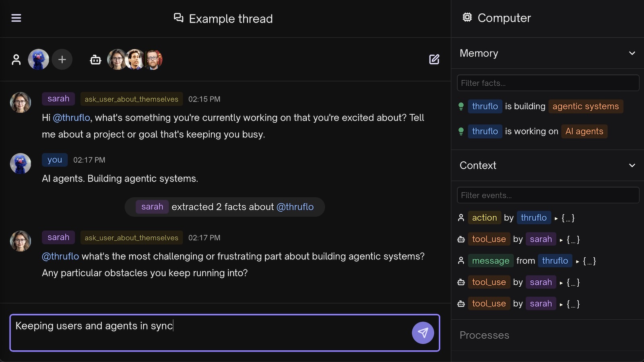The image size is (644, 362).
Task: Click the first ask_user_about_themselves tool tag
Action: (x=131, y=99)
